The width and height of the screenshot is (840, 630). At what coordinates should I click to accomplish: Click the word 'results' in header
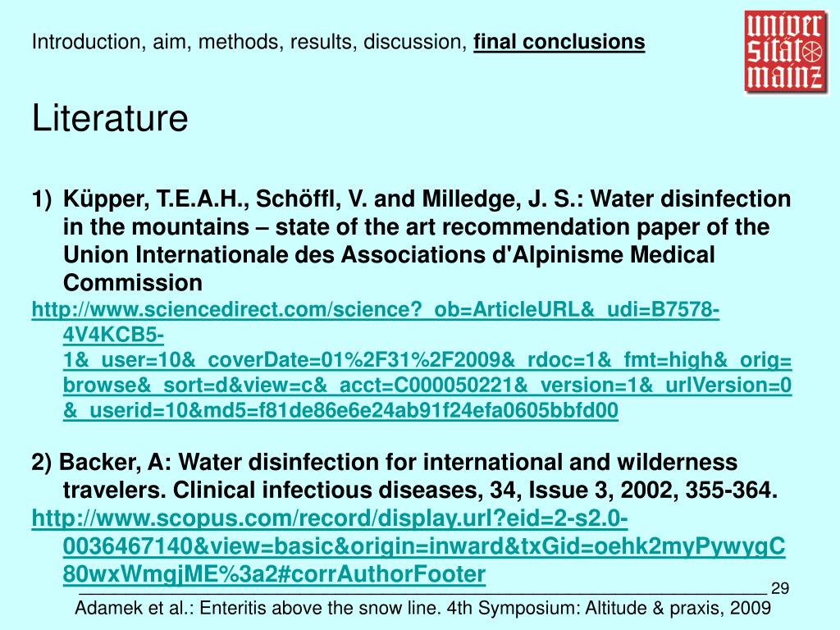[x=323, y=42]
